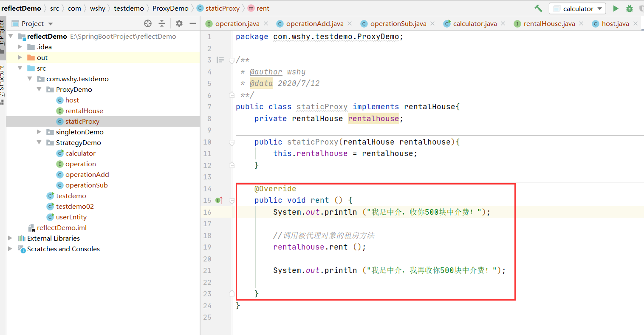Hide the Project tool window
Screen dimensions: 644x335
[192, 23]
